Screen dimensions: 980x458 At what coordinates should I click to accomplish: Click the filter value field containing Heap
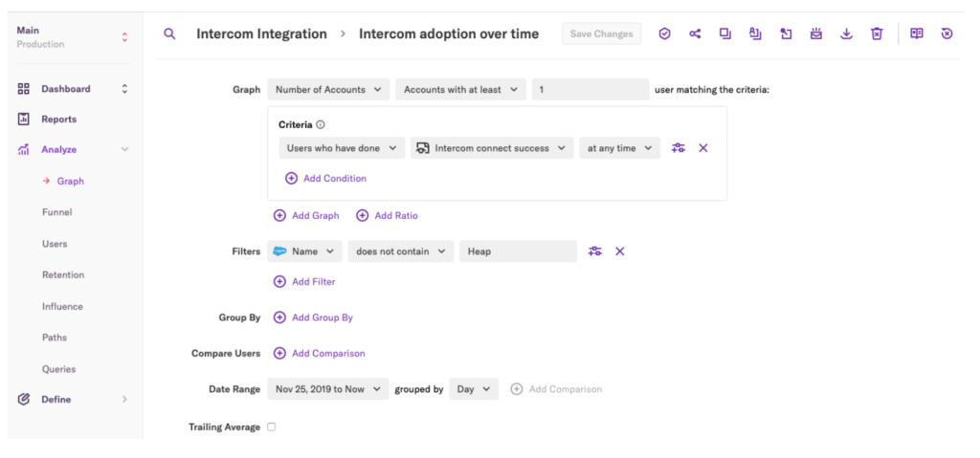click(518, 251)
